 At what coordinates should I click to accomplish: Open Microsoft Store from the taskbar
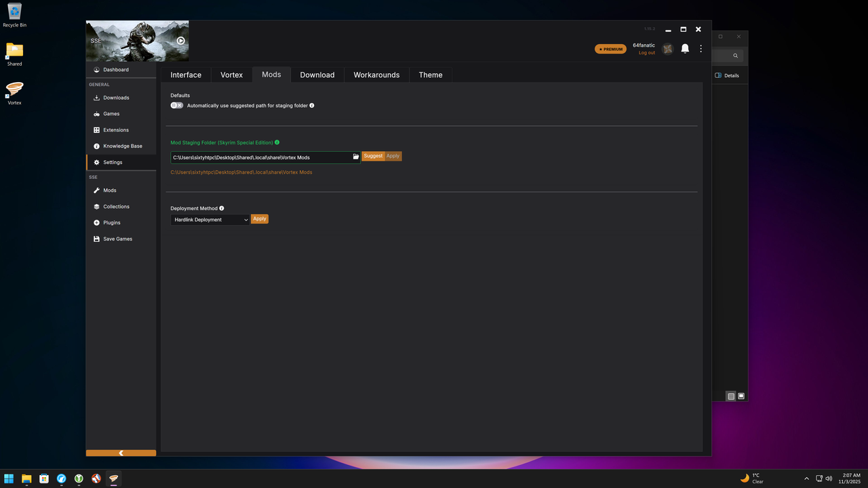pyautogui.click(x=44, y=479)
